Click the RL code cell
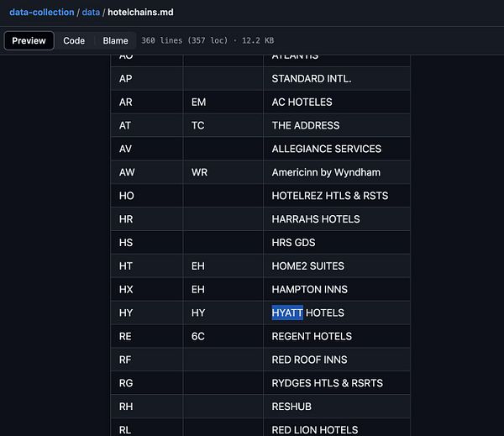 [x=147, y=428]
